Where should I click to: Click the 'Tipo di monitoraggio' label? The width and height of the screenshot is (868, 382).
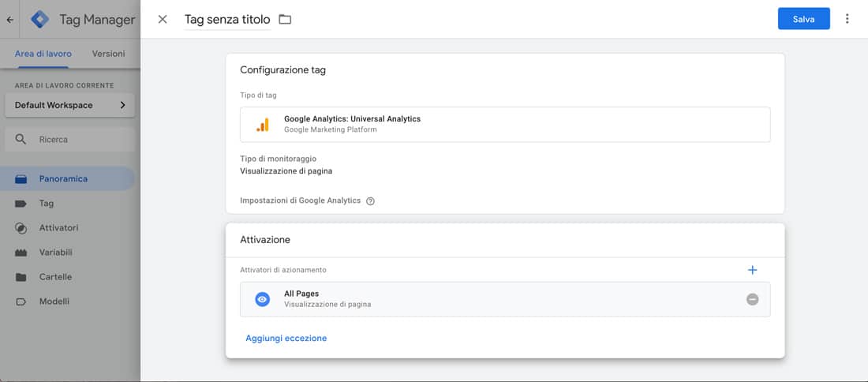click(278, 159)
